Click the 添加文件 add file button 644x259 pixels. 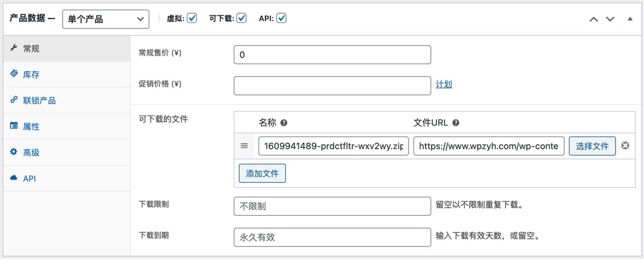(x=262, y=173)
